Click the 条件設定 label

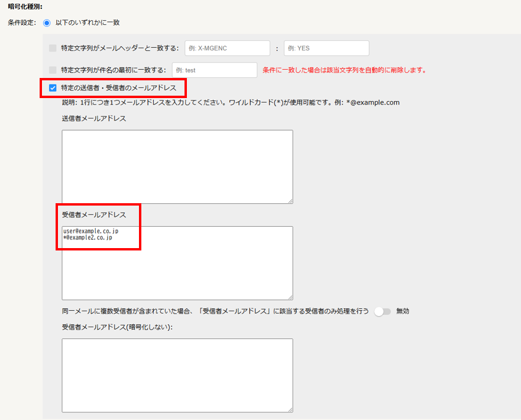pos(22,23)
